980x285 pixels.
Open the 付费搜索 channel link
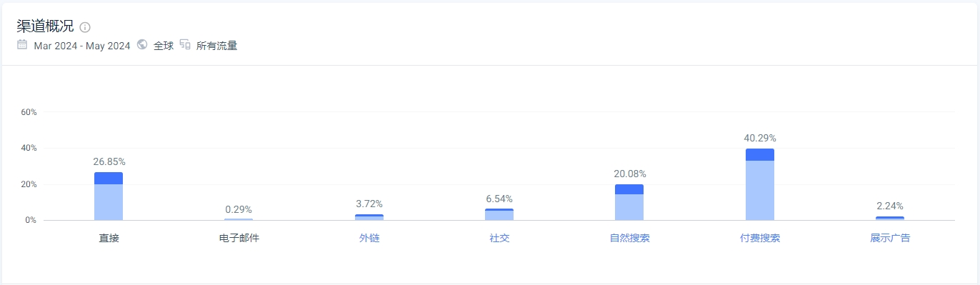point(760,238)
